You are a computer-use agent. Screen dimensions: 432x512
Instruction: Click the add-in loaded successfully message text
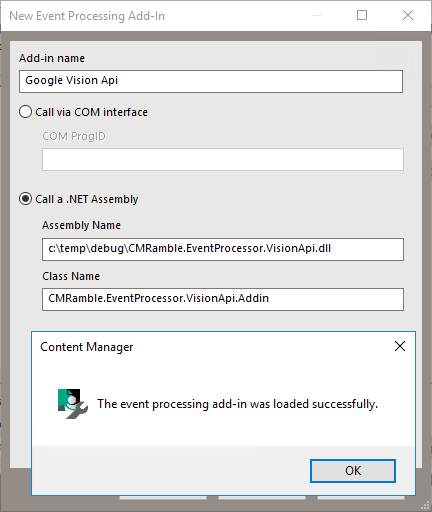[237, 404]
